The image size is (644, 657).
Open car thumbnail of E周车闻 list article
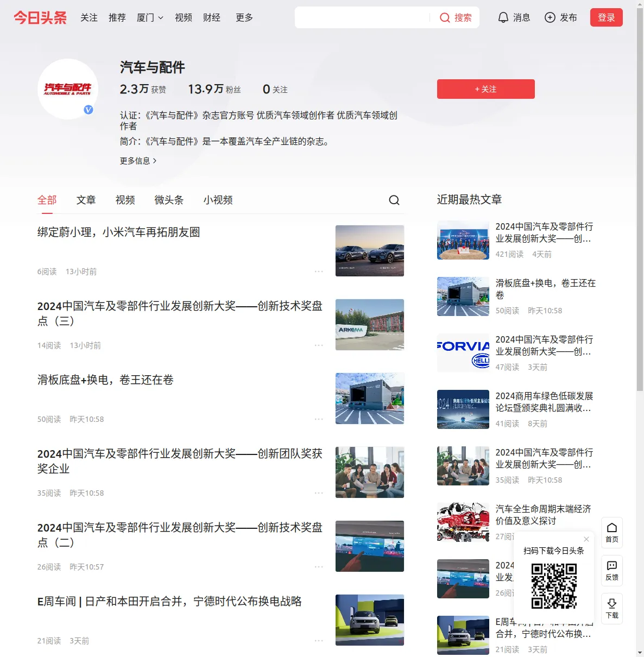pyautogui.click(x=370, y=620)
